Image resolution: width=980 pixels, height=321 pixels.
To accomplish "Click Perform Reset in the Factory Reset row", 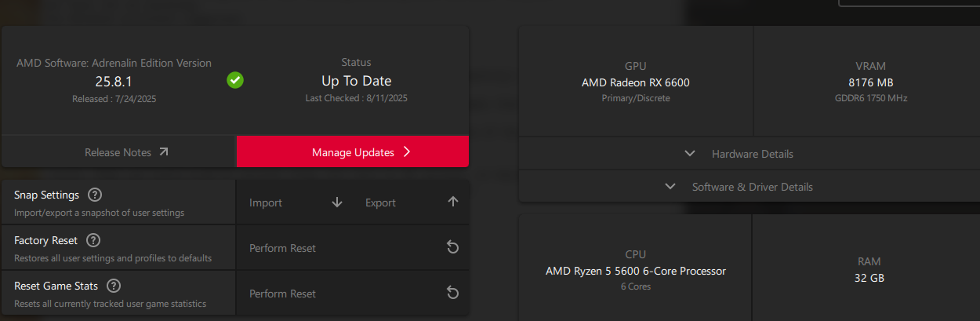I will tap(282, 248).
